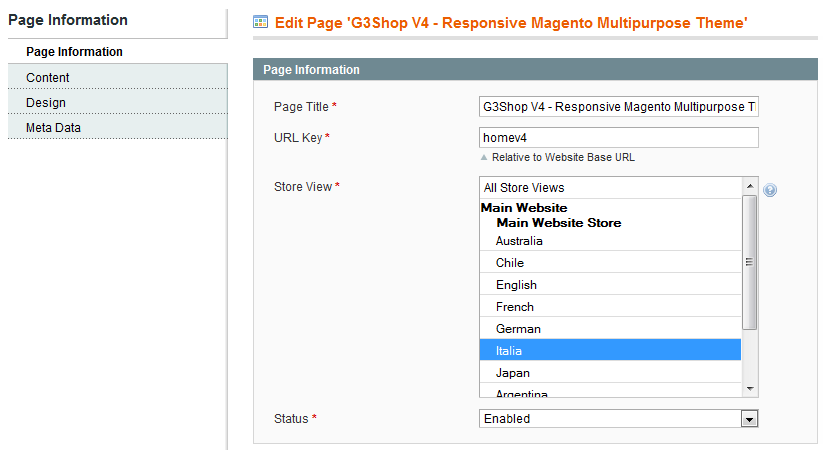
Task: Click the Store View list scrollbar thumb
Action: pyautogui.click(x=750, y=262)
